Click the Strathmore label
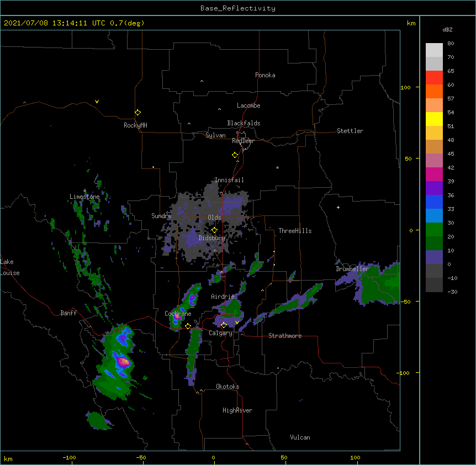This screenshot has height=465, width=476. pos(285,336)
